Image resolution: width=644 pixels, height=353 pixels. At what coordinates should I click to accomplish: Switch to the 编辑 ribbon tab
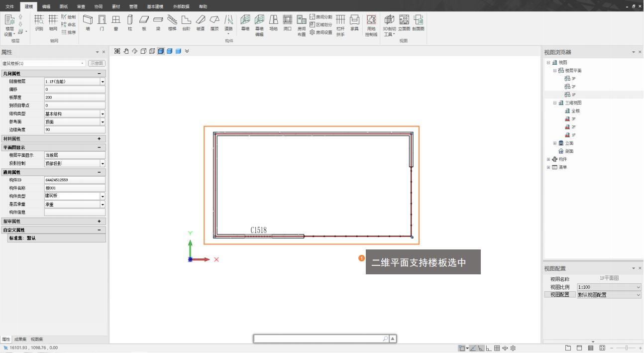[x=46, y=6]
